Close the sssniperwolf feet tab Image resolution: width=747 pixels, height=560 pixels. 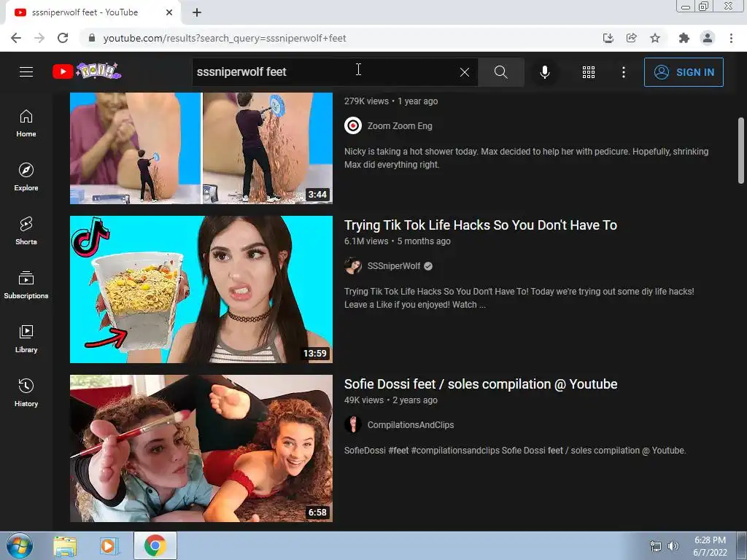point(169,12)
